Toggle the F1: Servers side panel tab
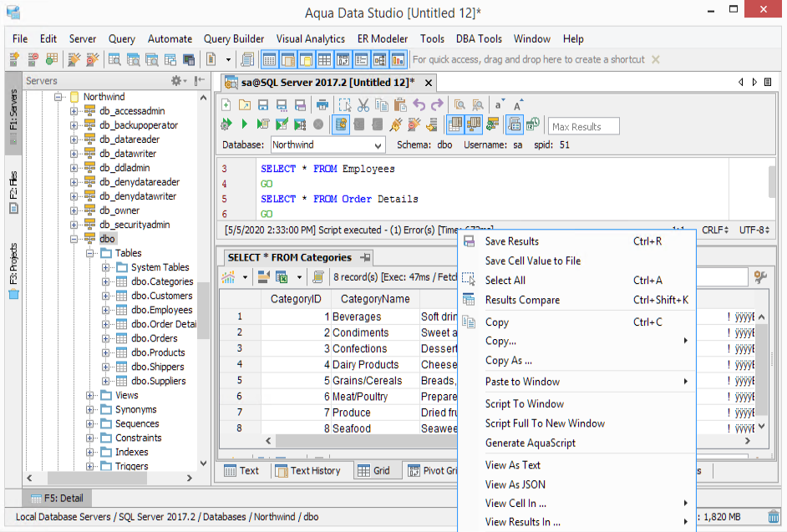 click(x=13, y=114)
